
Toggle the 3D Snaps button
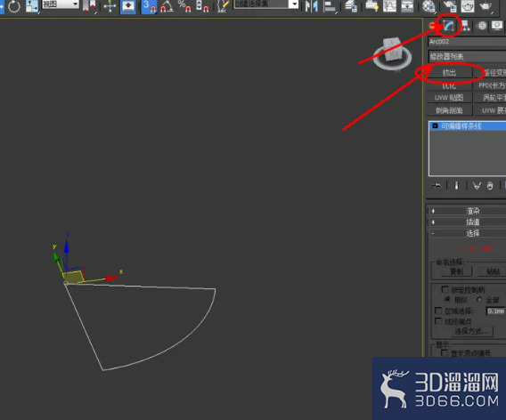(x=149, y=6)
